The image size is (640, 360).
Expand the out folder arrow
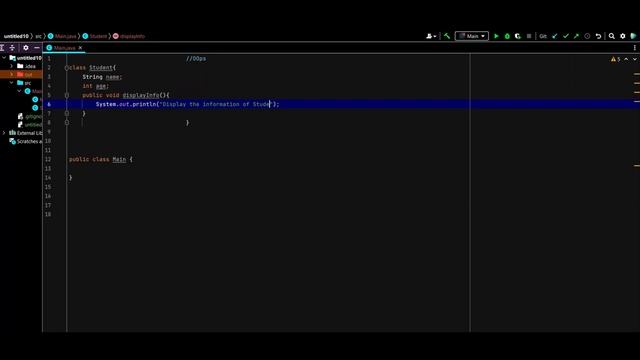tap(11, 74)
